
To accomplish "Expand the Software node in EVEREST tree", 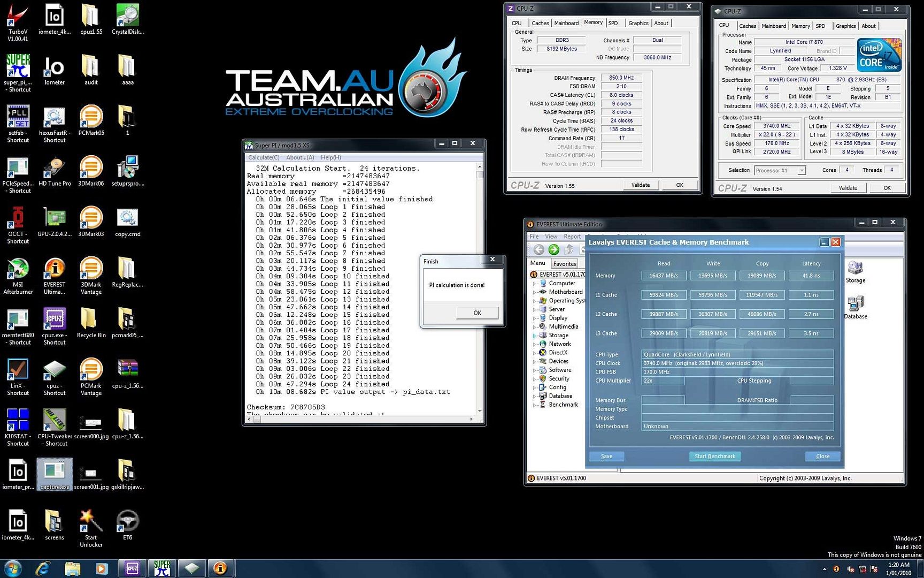I will [x=534, y=370].
